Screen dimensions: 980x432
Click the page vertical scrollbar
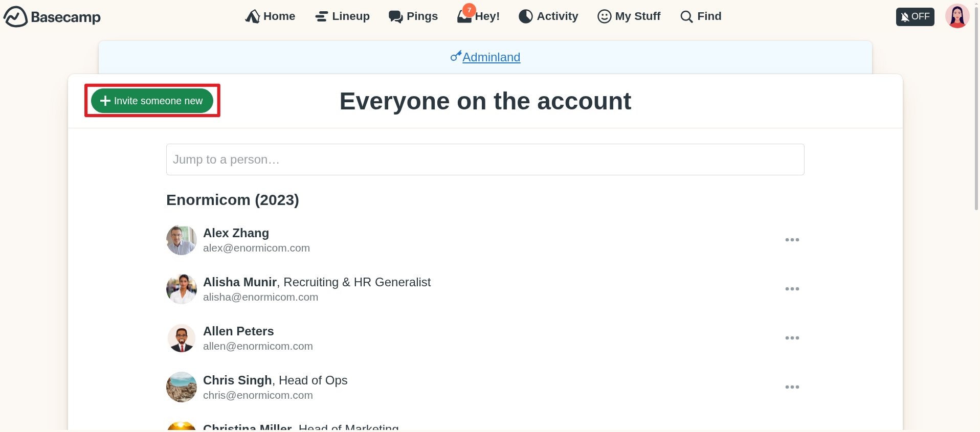point(976,107)
